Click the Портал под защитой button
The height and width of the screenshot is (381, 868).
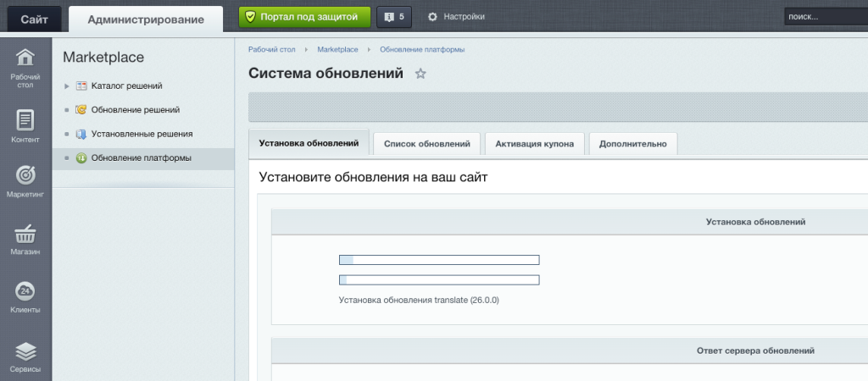[x=304, y=17]
